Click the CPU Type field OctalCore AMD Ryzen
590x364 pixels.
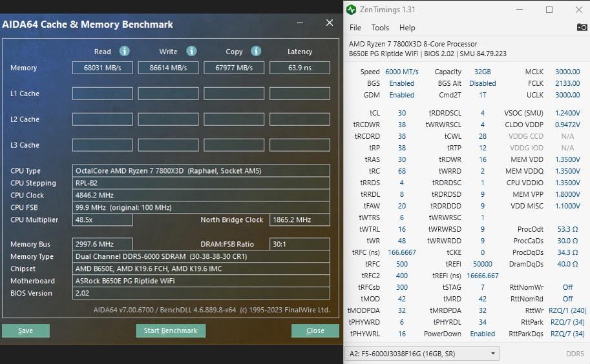pos(202,170)
